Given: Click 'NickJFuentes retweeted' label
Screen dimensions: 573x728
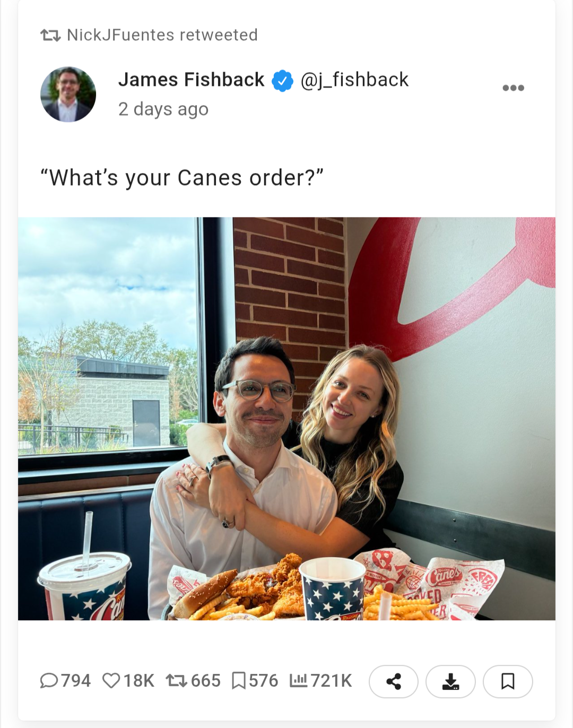Looking at the screenshot, I should 162,35.
